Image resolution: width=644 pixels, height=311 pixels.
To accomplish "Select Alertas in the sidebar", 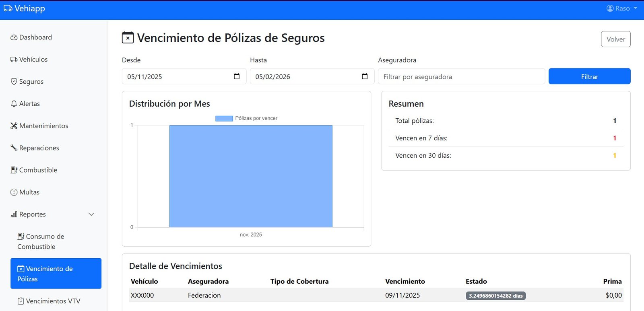I will tap(56, 104).
